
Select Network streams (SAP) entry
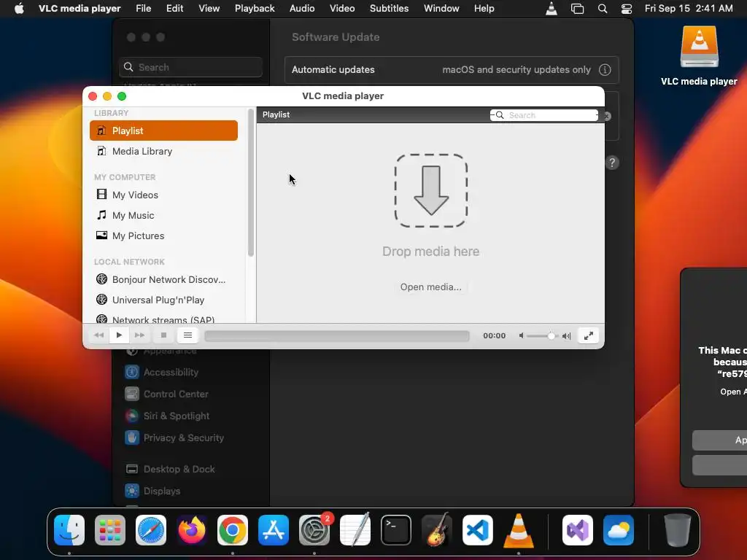click(163, 318)
